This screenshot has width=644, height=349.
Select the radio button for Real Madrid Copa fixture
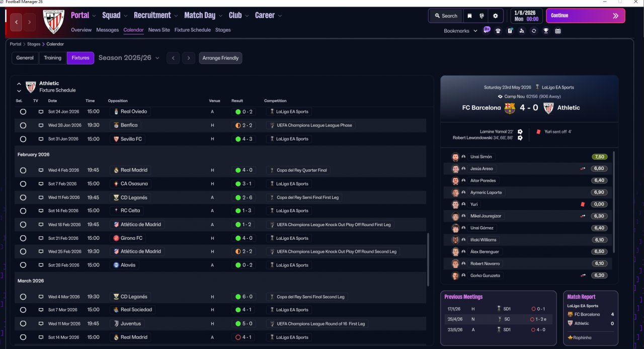click(x=23, y=170)
